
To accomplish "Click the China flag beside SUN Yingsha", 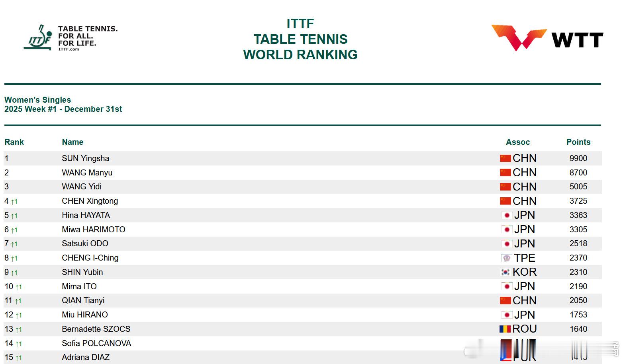I will pos(505,158).
